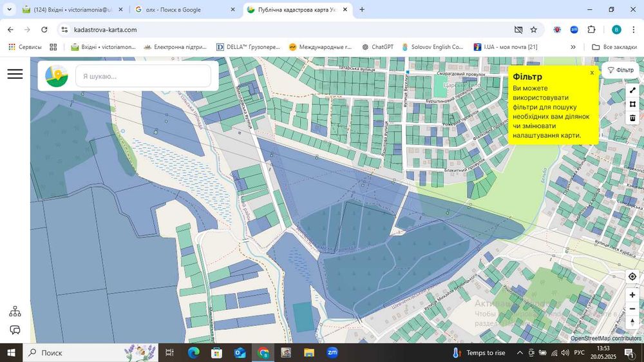644x362 pixels.
Task: Expand hidden bookmarks with the chevron
Action: 573,47
